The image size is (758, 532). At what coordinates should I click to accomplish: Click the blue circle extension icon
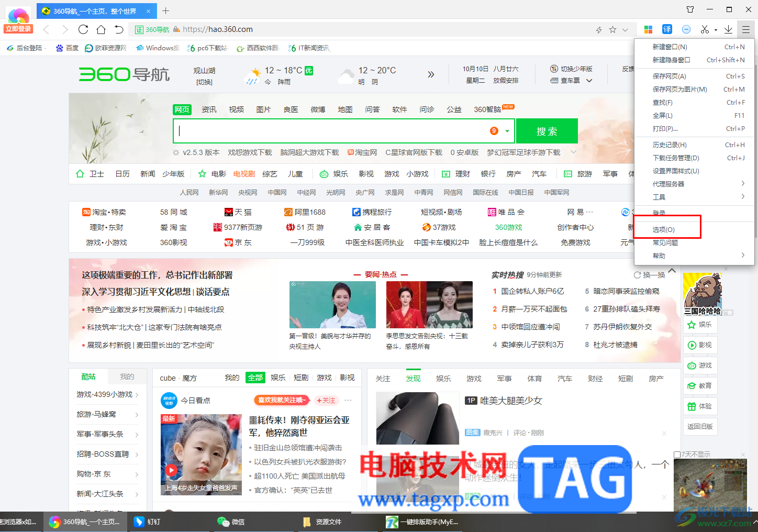pos(686,29)
